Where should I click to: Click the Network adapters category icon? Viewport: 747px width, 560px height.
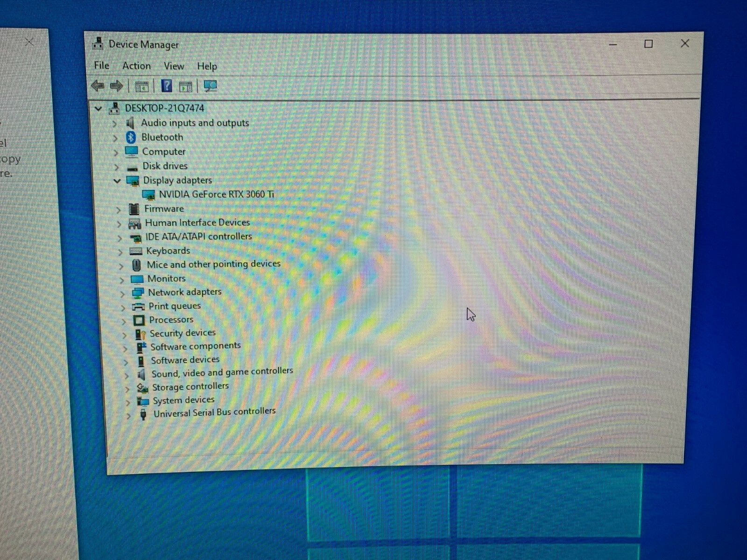(x=138, y=293)
